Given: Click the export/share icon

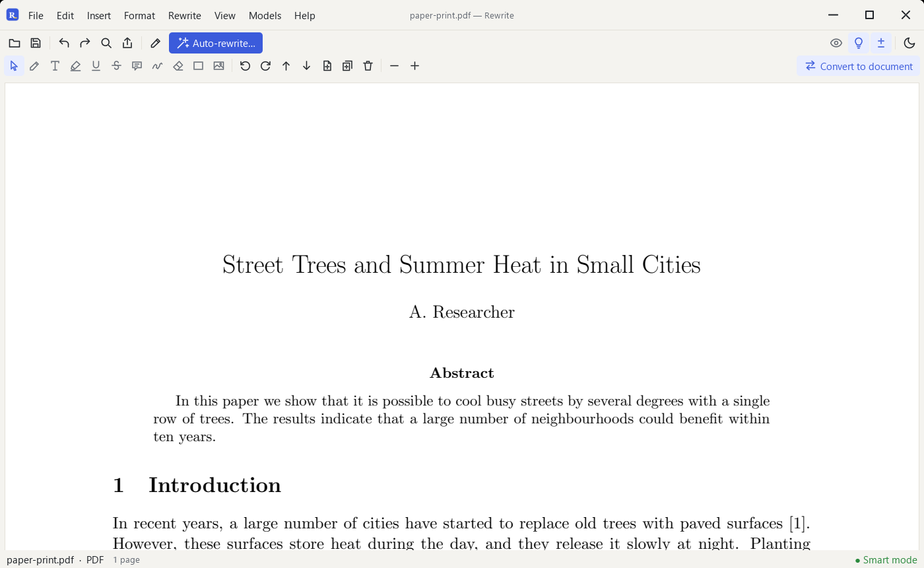Looking at the screenshot, I should [x=127, y=44].
